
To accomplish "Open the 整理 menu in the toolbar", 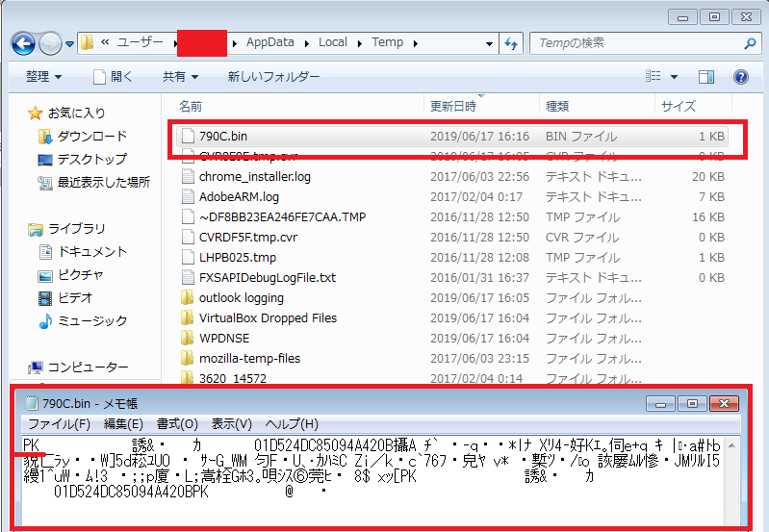I will [43, 77].
